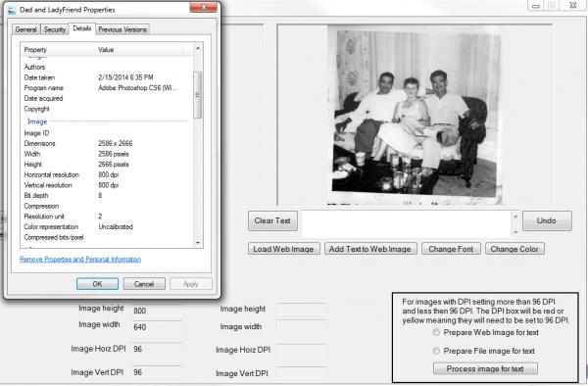The width and height of the screenshot is (588, 386).
Task: Select the Bit depth property row
Action: tap(107, 195)
